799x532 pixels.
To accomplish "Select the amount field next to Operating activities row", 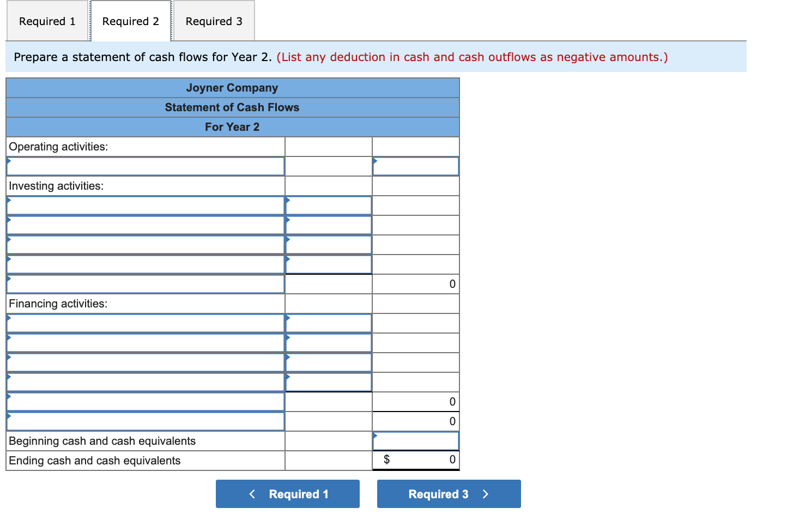I will (x=415, y=166).
